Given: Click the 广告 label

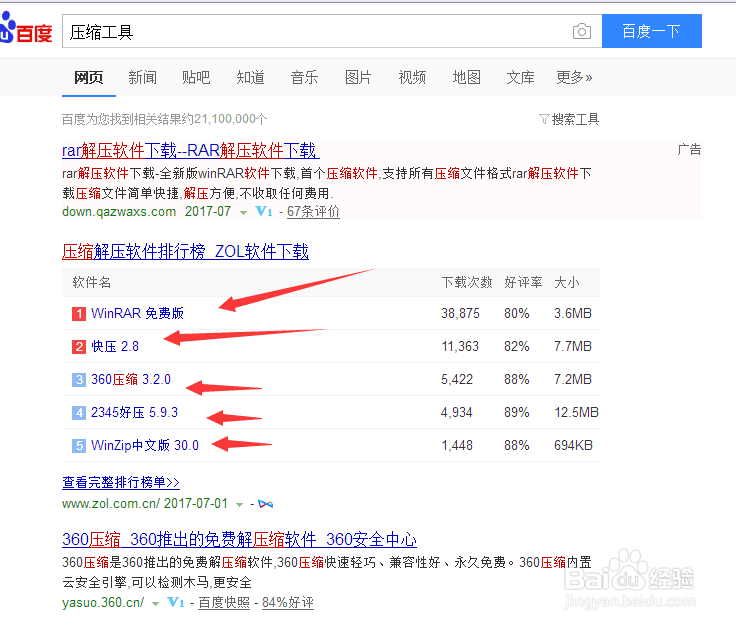Looking at the screenshot, I should [689, 150].
